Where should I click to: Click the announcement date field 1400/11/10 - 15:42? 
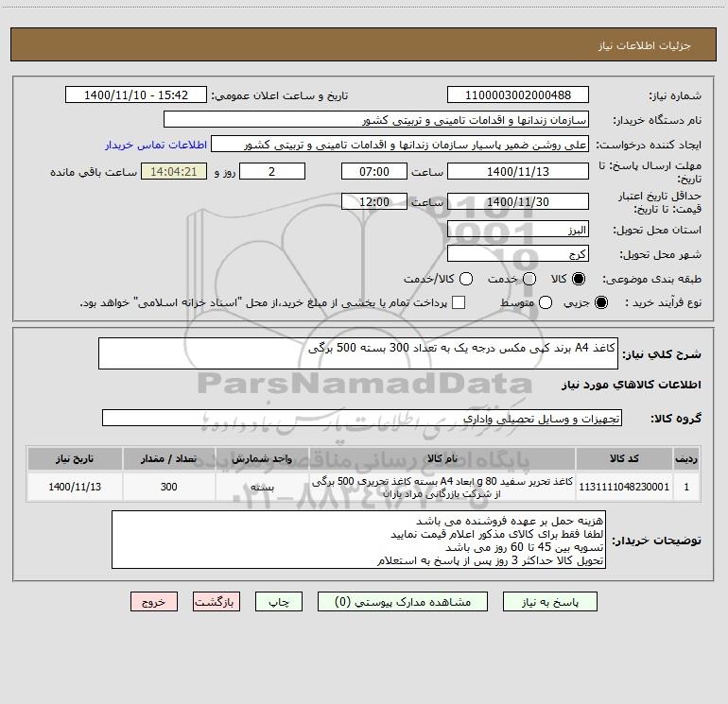[136, 95]
